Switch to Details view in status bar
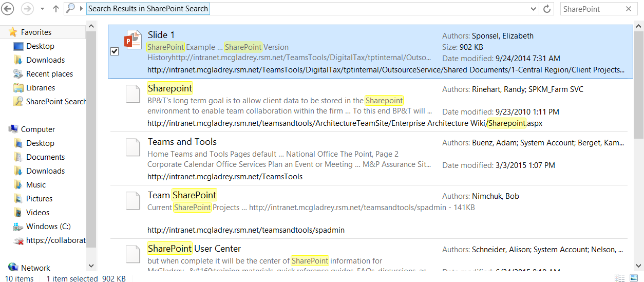This screenshot has width=644, height=282. (620, 278)
